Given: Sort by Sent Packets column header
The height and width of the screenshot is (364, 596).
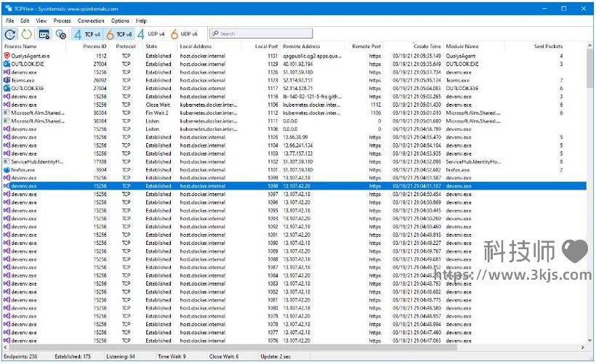Looking at the screenshot, I should (x=548, y=46).
